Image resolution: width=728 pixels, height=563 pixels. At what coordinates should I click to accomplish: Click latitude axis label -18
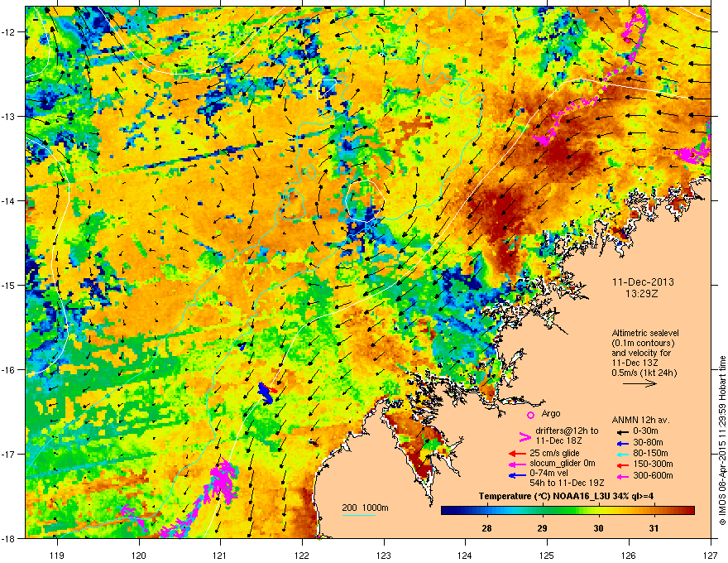(x=8, y=538)
